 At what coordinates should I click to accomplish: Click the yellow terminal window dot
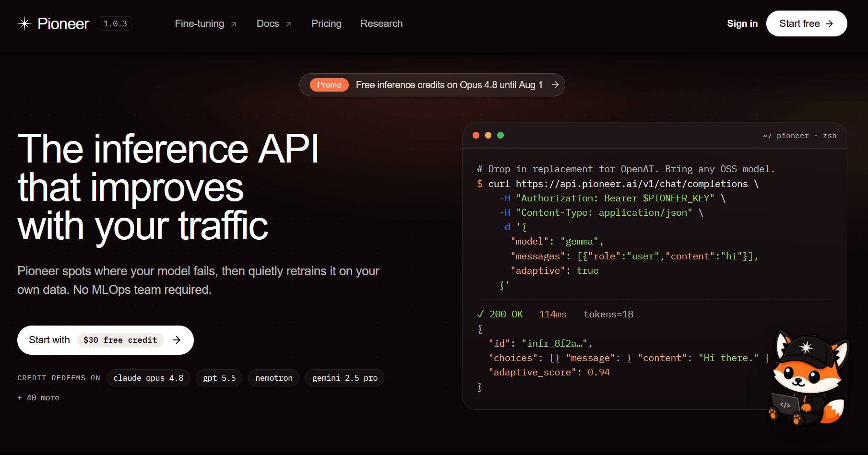(x=488, y=135)
